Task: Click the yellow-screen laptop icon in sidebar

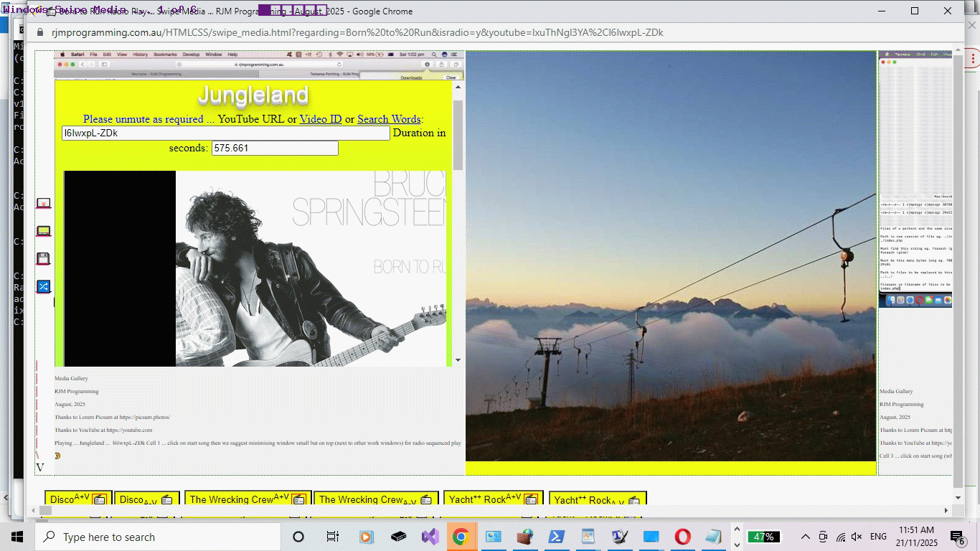Action: click(43, 231)
